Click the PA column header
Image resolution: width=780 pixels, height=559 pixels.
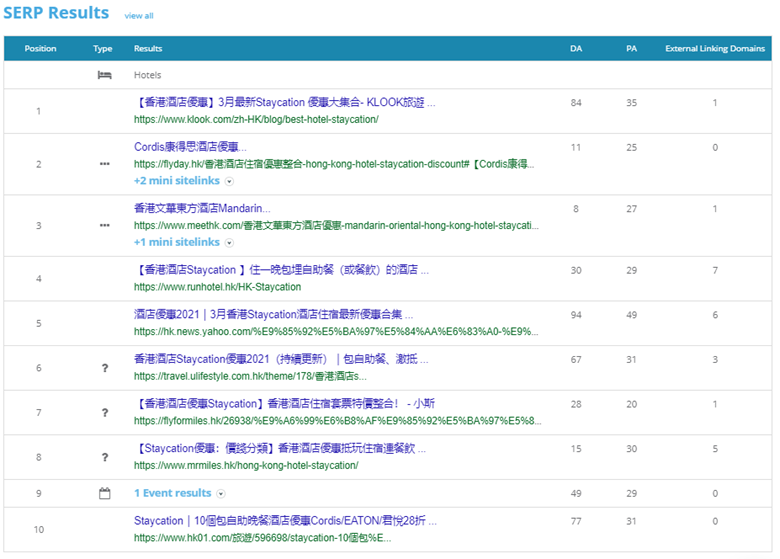(631, 49)
